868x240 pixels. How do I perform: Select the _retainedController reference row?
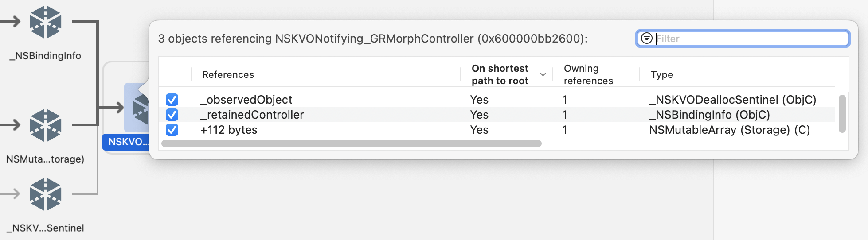point(497,115)
